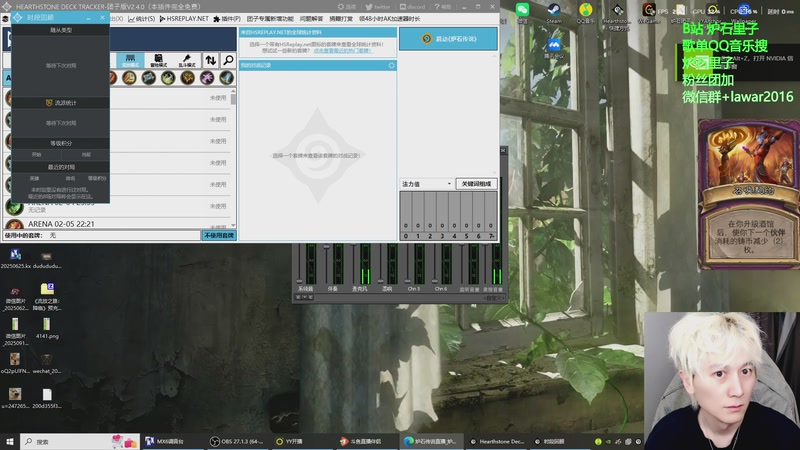The height and width of the screenshot is (450, 800).
Task: Open options gear in tracker title bar
Action: click(347, 7)
